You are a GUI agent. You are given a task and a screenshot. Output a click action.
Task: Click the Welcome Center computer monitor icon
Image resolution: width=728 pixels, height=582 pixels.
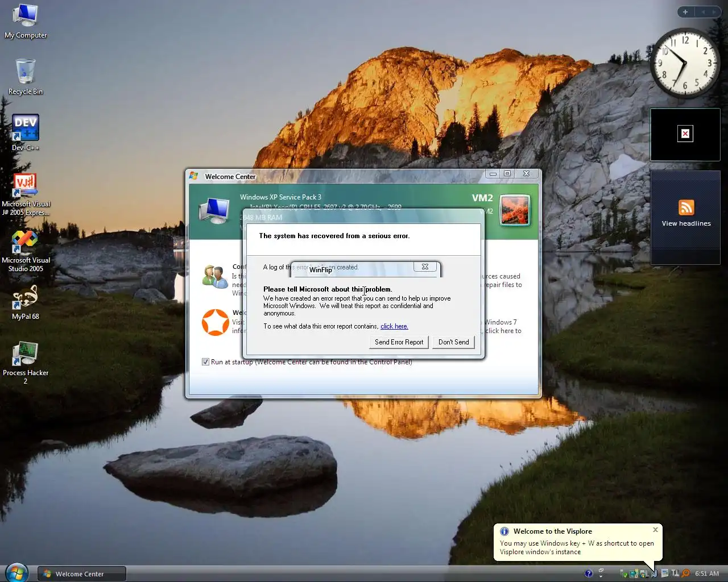214,211
